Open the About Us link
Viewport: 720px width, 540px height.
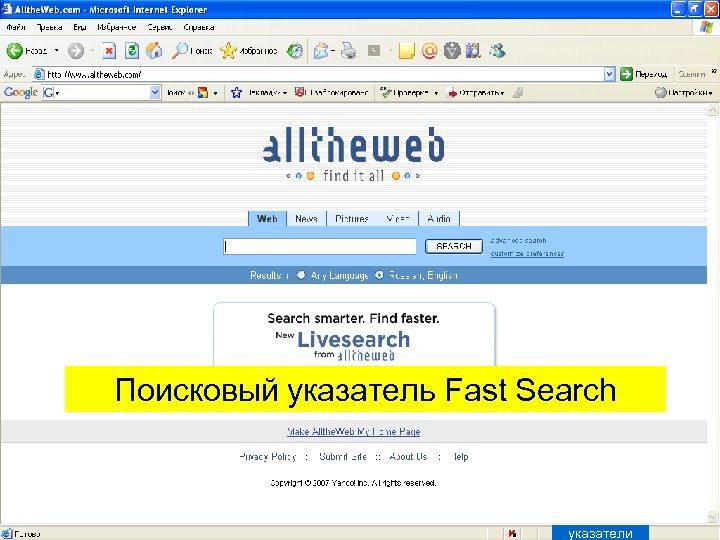coord(408,456)
